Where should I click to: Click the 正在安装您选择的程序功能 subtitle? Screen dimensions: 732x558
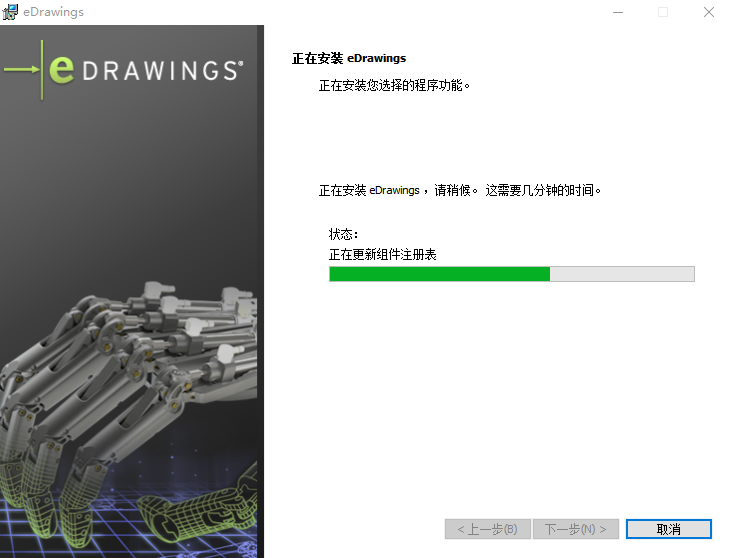[394, 85]
